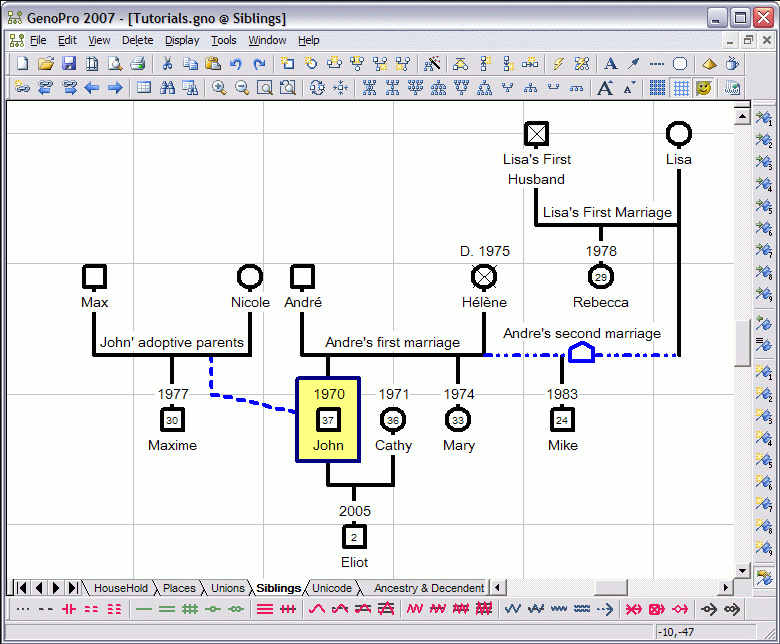Select the John individual box
The image size is (780, 644).
[x=328, y=419]
